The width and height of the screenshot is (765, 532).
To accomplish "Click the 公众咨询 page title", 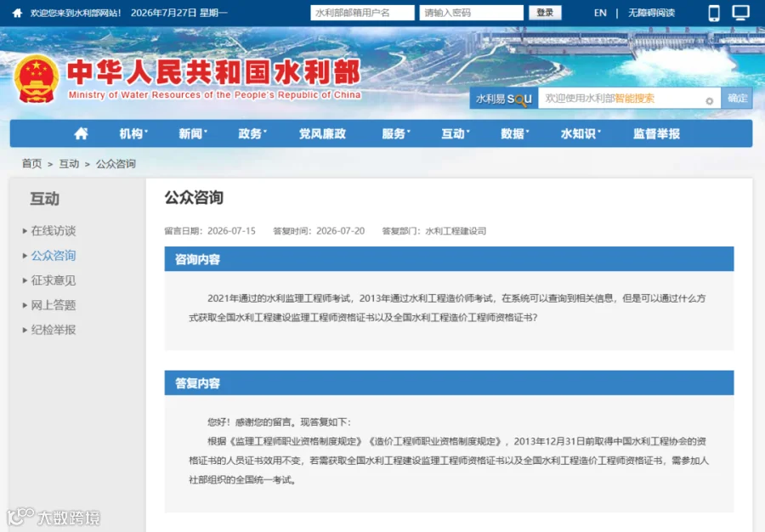I will [194, 197].
